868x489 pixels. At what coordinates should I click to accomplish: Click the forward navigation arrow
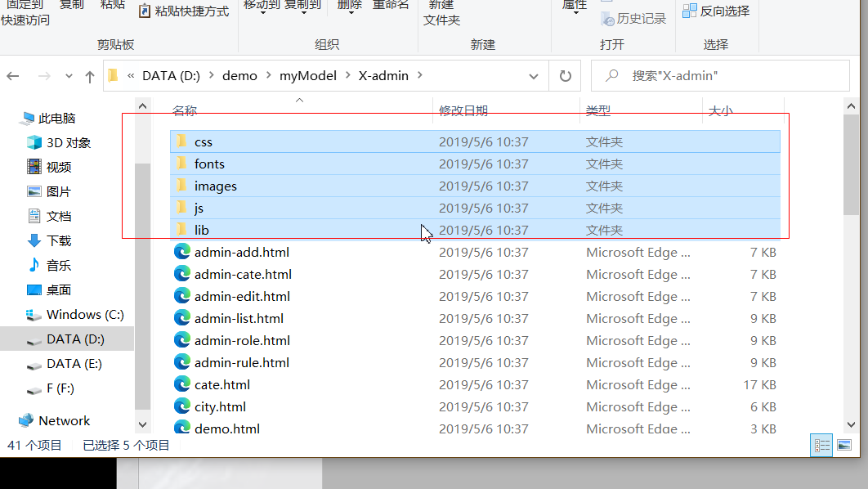pyautogui.click(x=44, y=76)
